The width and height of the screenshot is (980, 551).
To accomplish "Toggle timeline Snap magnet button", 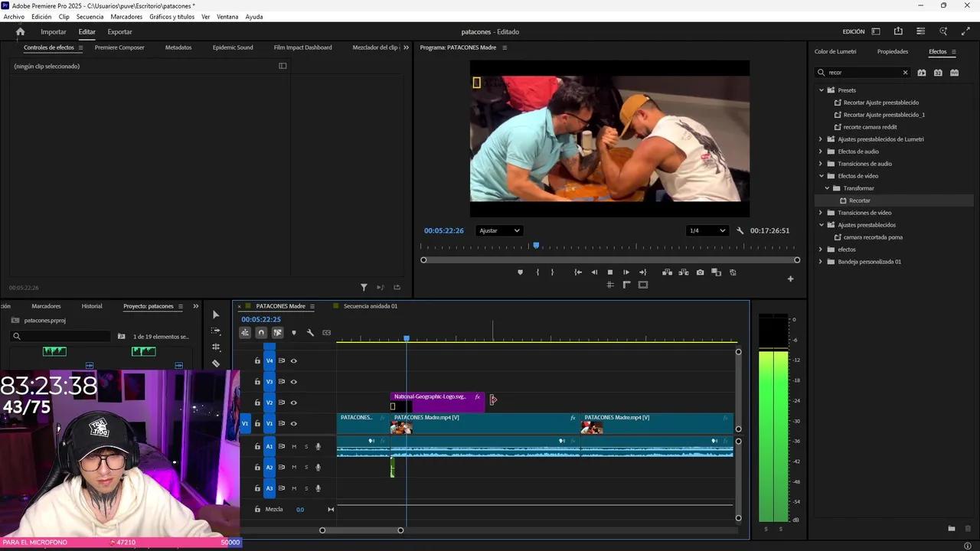I will tap(261, 333).
